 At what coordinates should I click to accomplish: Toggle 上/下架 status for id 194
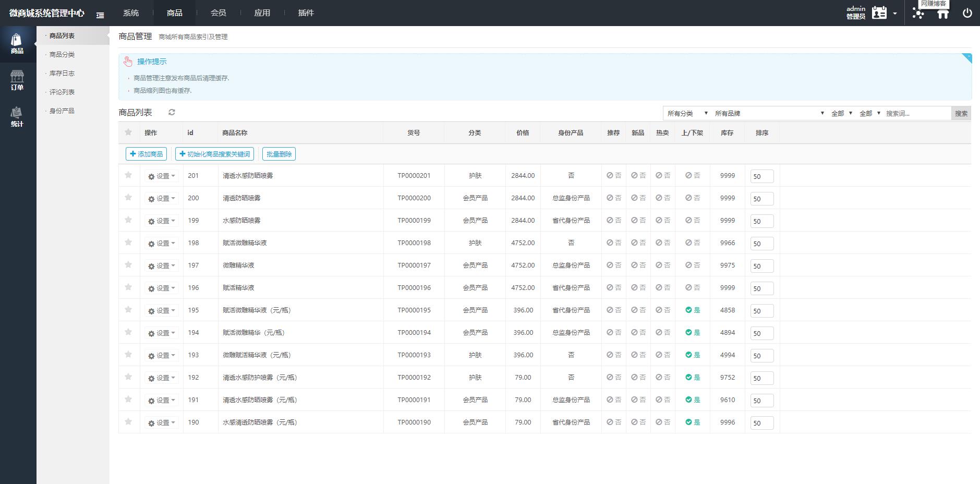[693, 332]
